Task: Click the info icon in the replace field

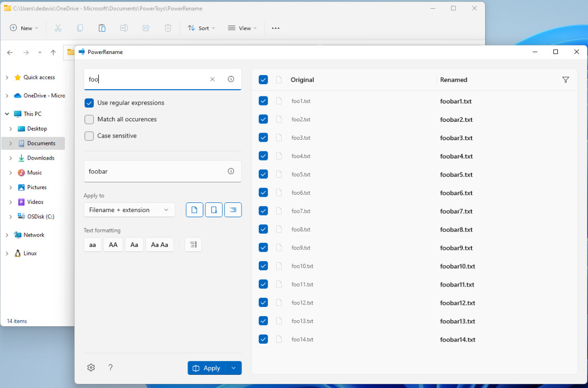Action: point(231,171)
